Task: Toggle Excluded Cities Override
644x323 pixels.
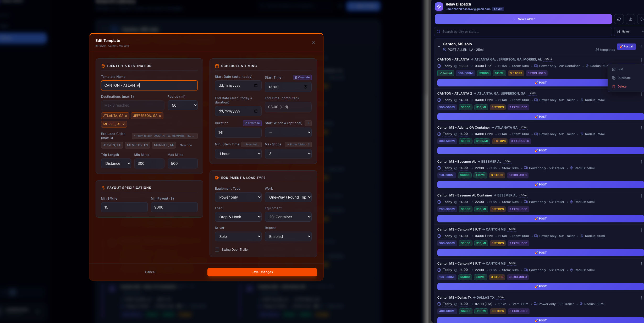Action: (x=186, y=145)
